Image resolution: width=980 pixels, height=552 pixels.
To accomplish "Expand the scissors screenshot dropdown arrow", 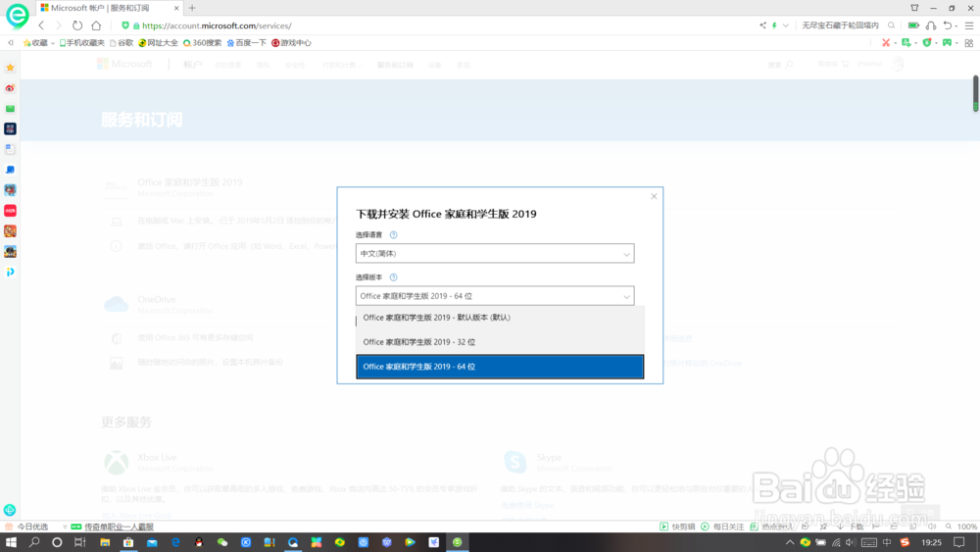I will tap(895, 43).
